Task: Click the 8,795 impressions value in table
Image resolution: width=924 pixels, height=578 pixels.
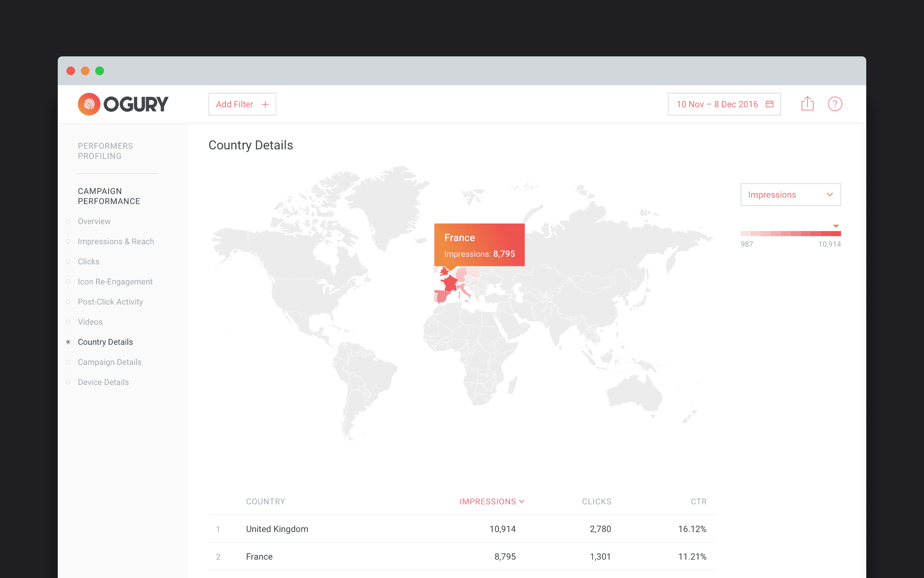Action: pyautogui.click(x=505, y=557)
